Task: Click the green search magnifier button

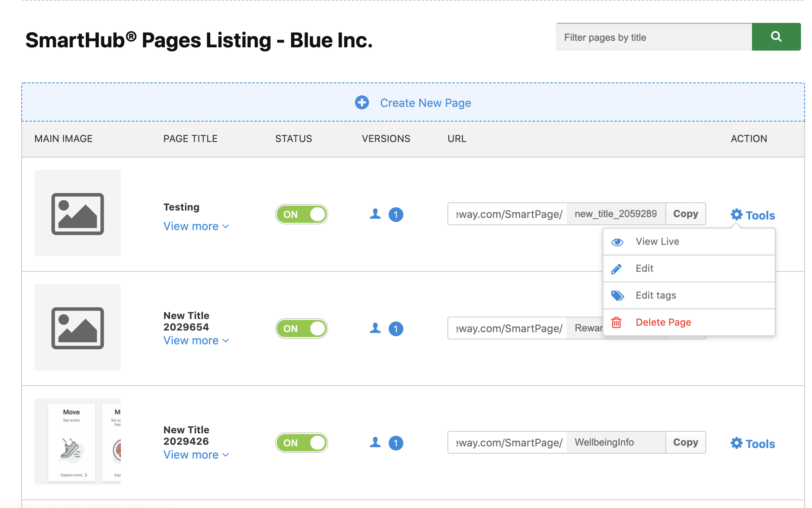Action: (x=776, y=37)
